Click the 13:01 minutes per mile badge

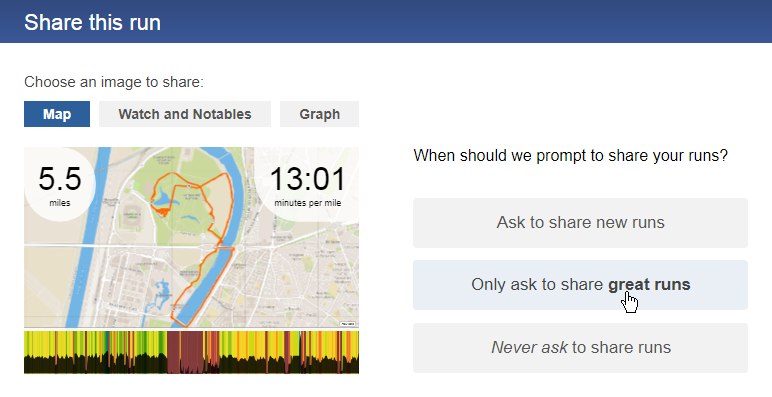pyautogui.click(x=307, y=185)
